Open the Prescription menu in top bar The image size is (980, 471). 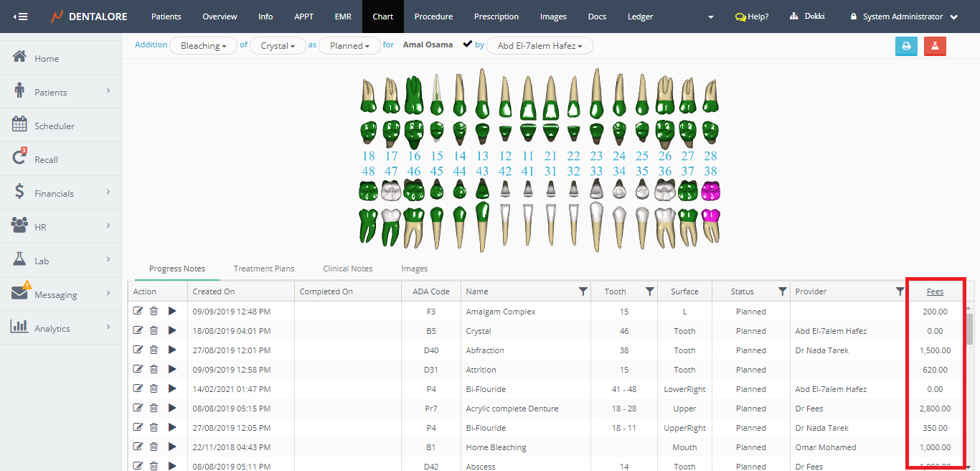(x=496, y=17)
